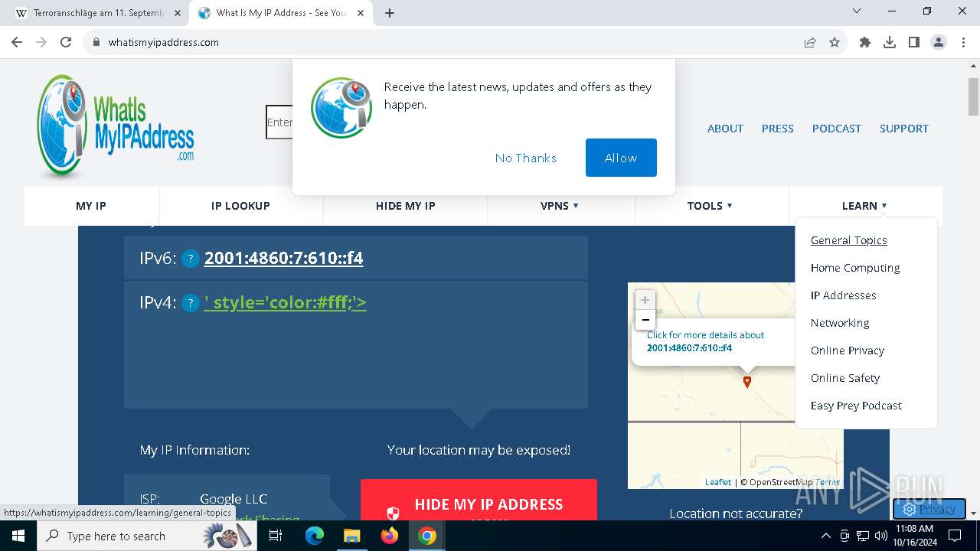The width and height of the screenshot is (980, 551).
Task: Choose Networking from Learn menu
Action: tap(840, 323)
